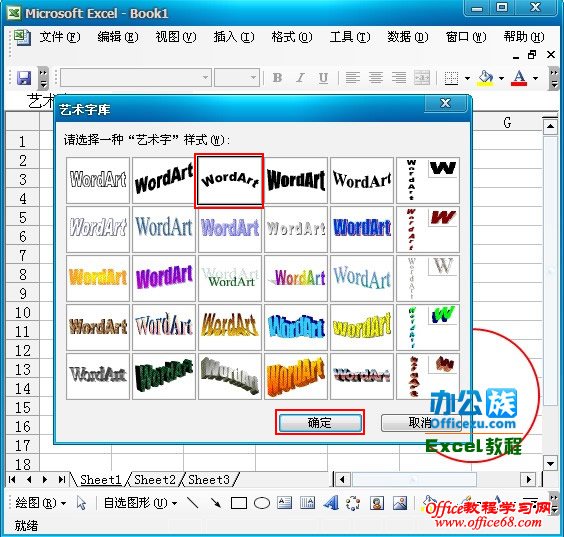
Task: Click the red font color icon
Action: (x=519, y=78)
